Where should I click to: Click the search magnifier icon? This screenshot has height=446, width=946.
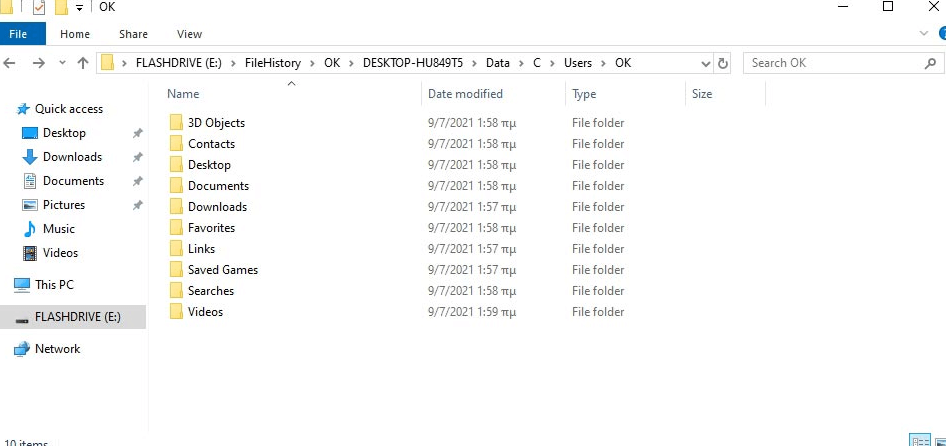click(929, 63)
